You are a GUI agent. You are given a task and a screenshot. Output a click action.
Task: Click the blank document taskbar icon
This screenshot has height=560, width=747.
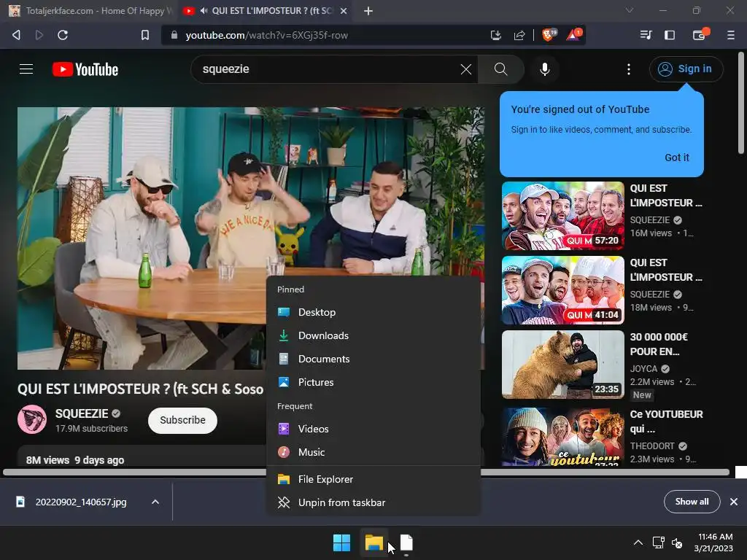[x=406, y=542]
